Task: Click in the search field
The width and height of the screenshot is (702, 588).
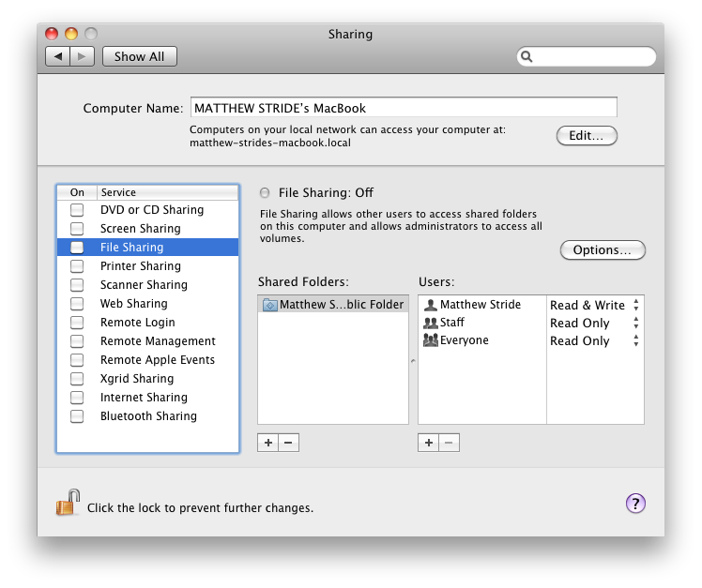Action: point(587,57)
